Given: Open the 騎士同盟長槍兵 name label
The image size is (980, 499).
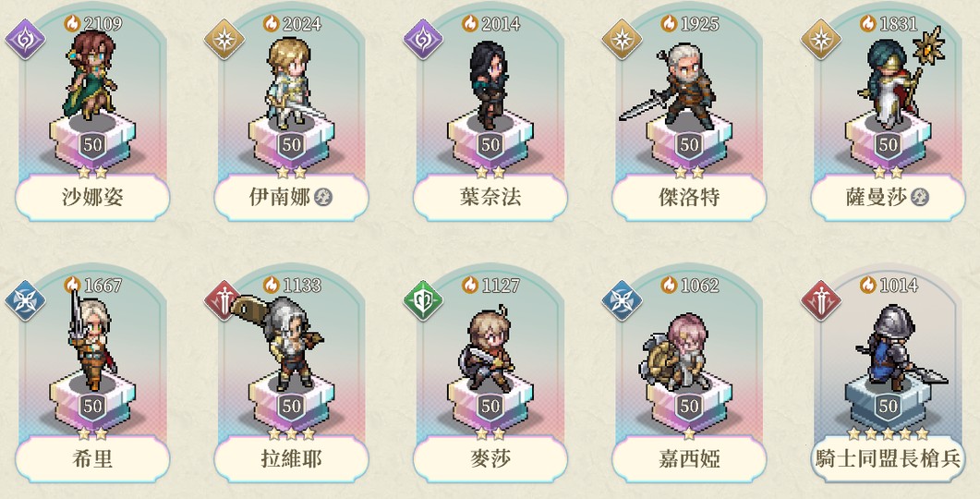Looking at the screenshot, I should click(x=889, y=459).
